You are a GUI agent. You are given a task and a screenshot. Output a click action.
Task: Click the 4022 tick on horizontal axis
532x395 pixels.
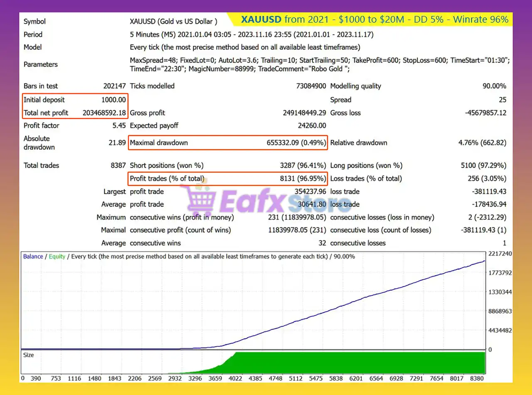pos(235,378)
